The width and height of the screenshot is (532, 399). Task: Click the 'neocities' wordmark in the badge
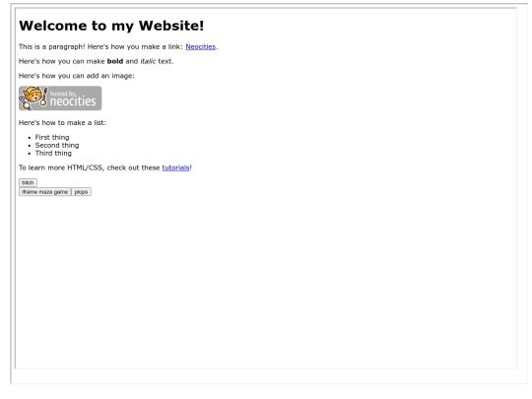click(x=73, y=101)
